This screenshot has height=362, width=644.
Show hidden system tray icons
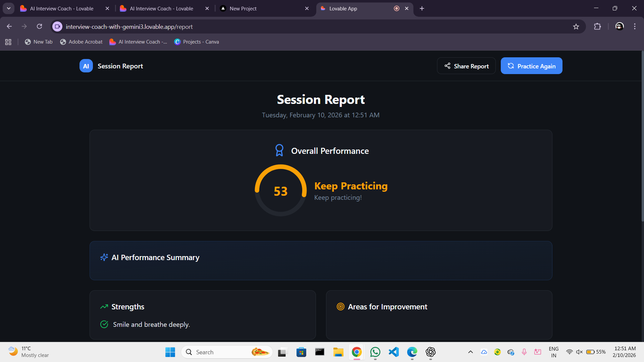click(471, 352)
